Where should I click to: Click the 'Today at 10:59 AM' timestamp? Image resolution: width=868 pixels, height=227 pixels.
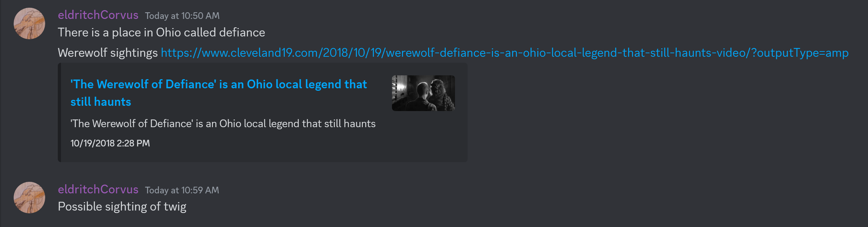(182, 190)
